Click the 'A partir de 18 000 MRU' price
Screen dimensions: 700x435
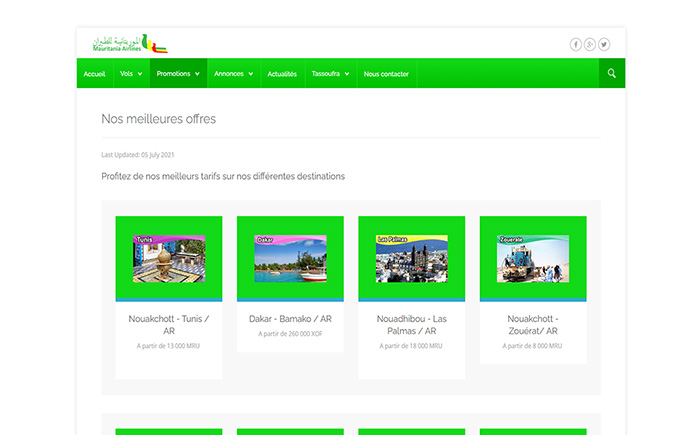click(411, 346)
